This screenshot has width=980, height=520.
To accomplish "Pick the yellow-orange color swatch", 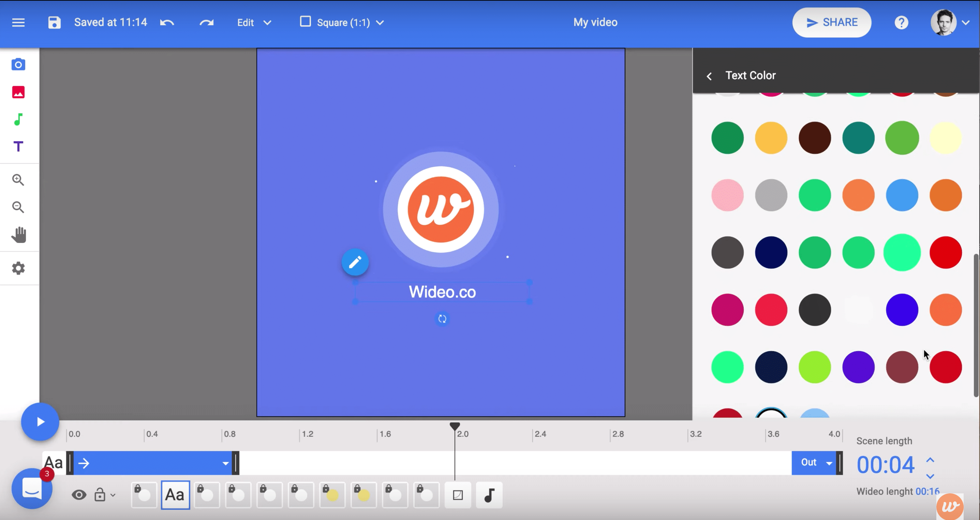I will pos(771,138).
